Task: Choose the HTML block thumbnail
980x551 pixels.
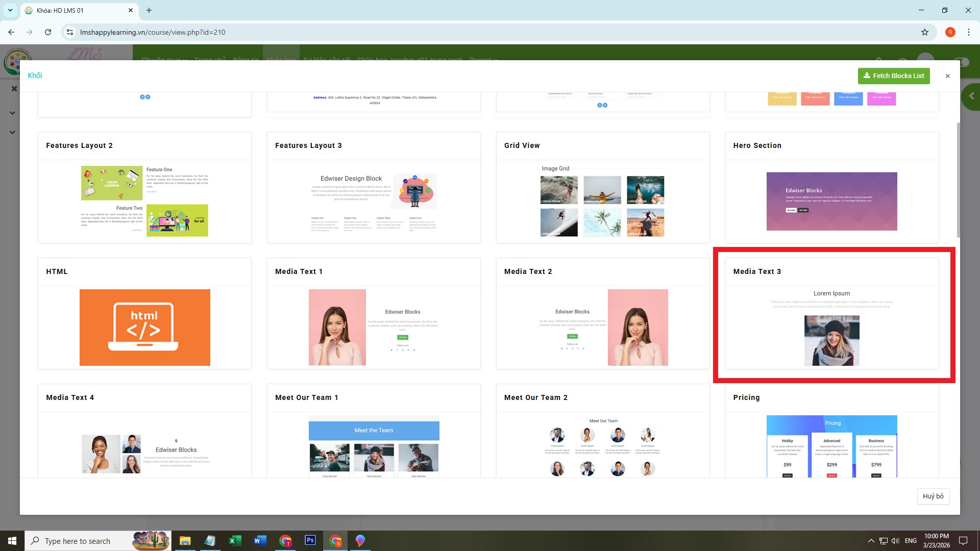Action: (144, 327)
